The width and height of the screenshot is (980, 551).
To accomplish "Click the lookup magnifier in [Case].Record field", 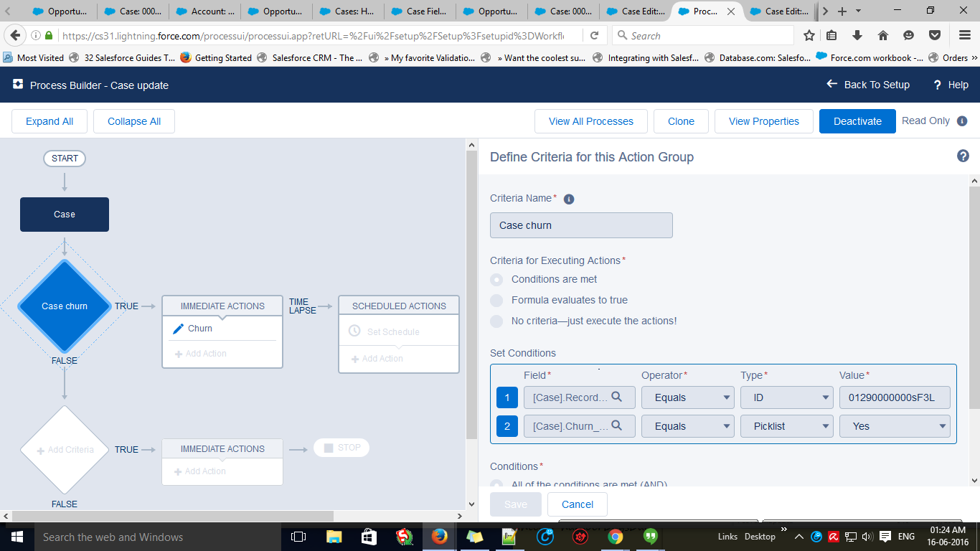I will [616, 397].
